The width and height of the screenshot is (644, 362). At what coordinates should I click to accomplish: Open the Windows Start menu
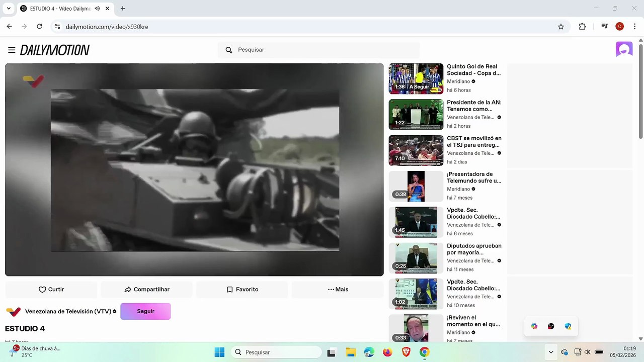click(219, 352)
